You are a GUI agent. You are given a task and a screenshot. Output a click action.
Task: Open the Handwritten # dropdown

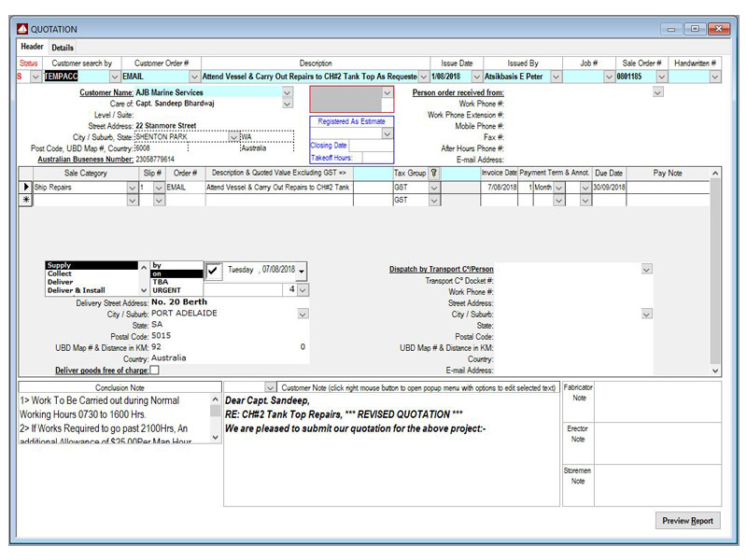pos(714,77)
